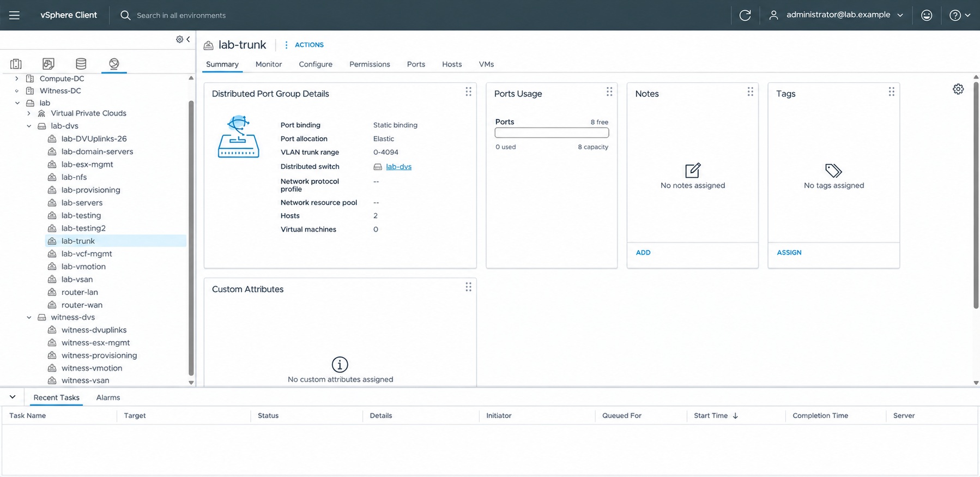This screenshot has width=980, height=477.
Task: Follow the lab-dvs distributed switch link
Action: tap(398, 167)
